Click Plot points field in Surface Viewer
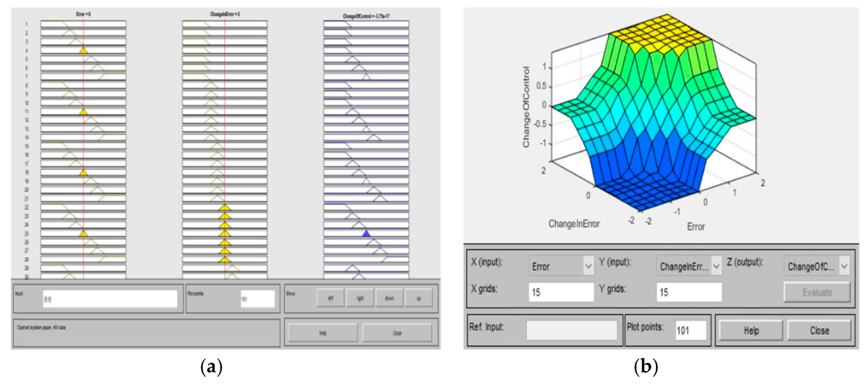 690,331
